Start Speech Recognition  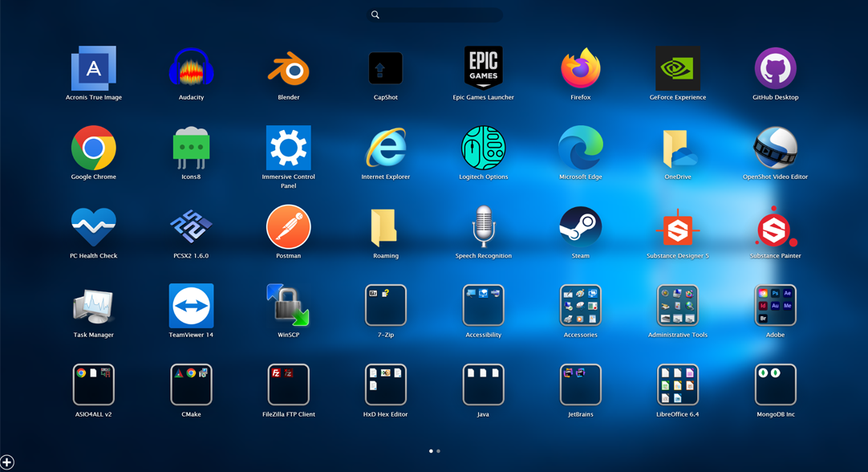click(x=483, y=226)
